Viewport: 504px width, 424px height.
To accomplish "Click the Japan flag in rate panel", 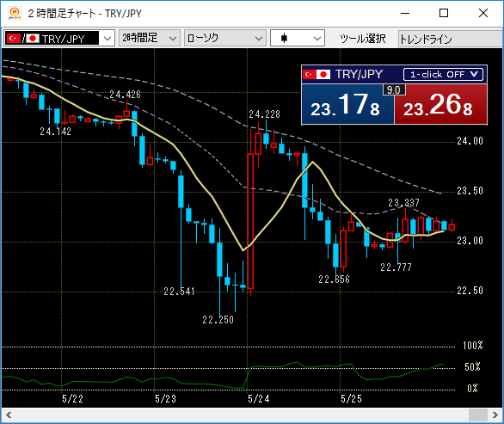I will [x=323, y=75].
